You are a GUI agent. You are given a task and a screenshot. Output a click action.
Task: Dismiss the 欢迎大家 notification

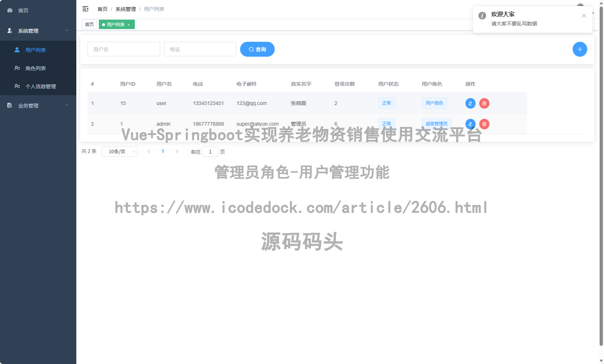point(584,16)
